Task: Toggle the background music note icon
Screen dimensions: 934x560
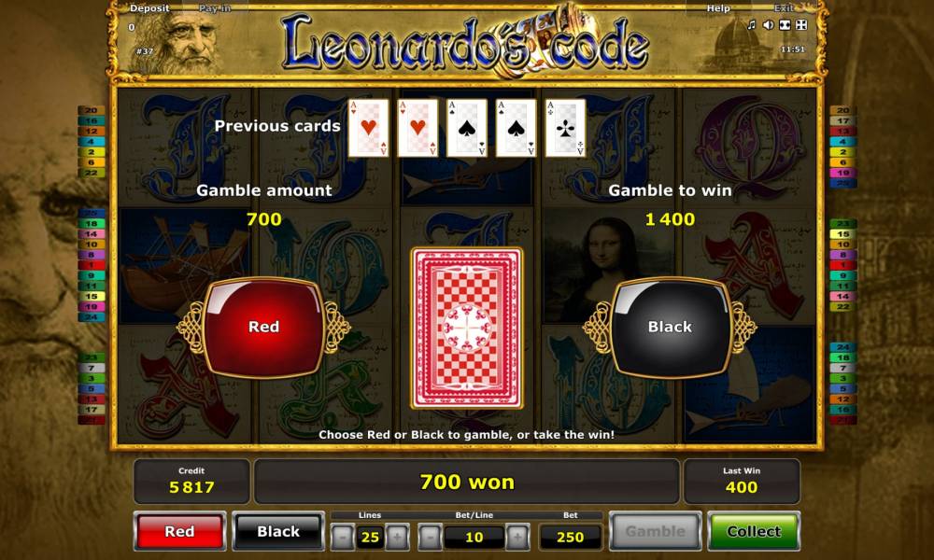Action: (752, 25)
